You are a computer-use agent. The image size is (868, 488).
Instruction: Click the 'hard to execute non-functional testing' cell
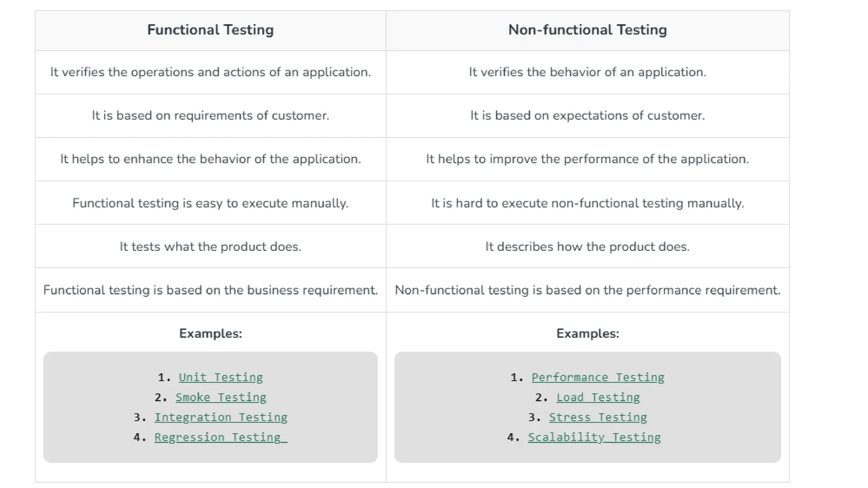pyautogui.click(x=587, y=203)
